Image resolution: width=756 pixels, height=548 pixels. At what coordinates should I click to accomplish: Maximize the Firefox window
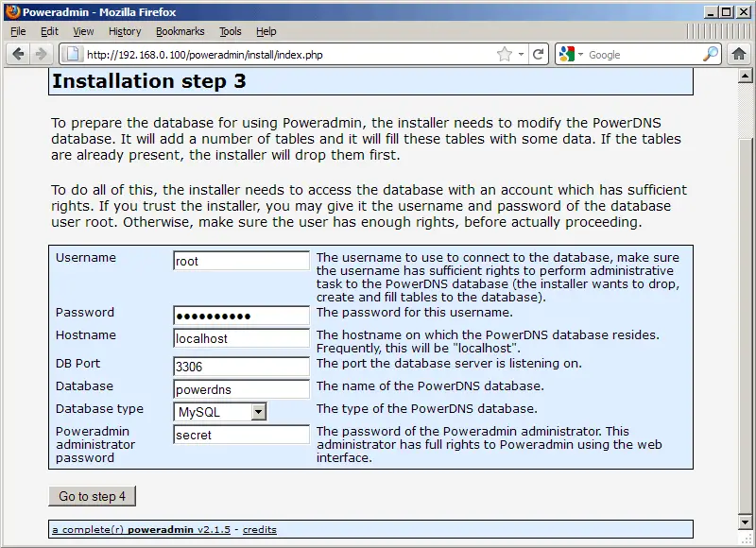[x=726, y=12]
